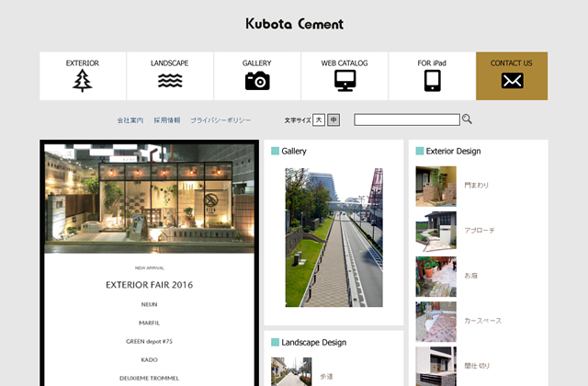Screen dimensions: 588x386
Task: Click the NEW ARRIVAL label
Action: coord(149,268)
